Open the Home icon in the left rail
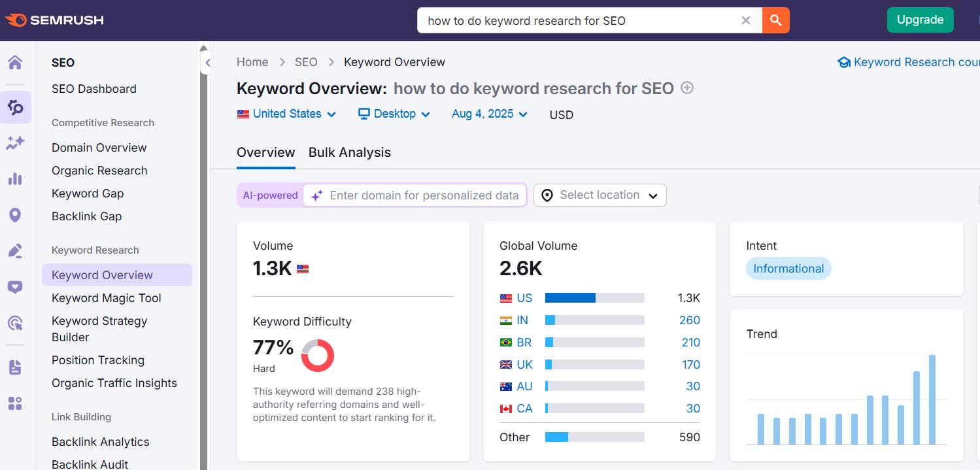The image size is (980, 470). click(x=15, y=63)
